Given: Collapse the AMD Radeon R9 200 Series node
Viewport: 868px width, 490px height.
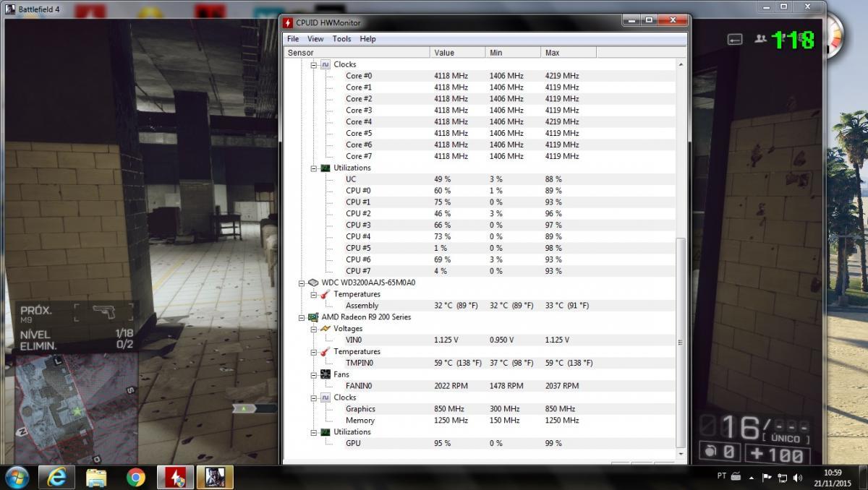Looking at the screenshot, I should pyautogui.click(x=302, y=317).
